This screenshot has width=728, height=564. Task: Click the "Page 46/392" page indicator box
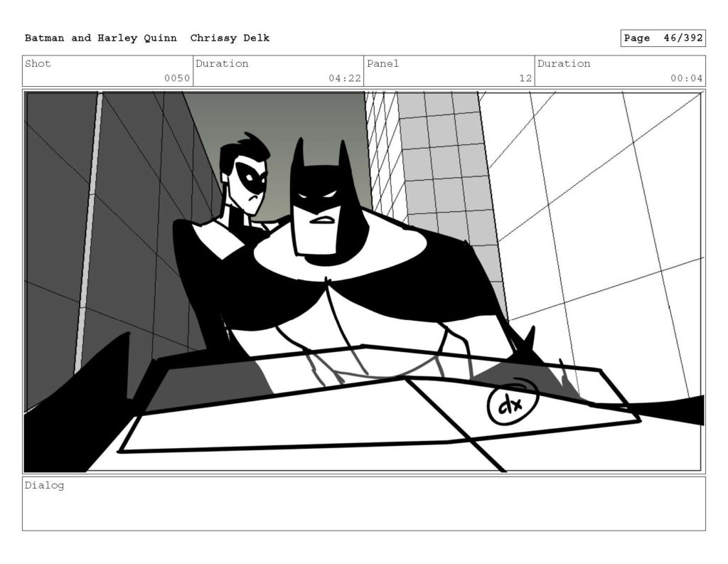(x=663, y=38)
